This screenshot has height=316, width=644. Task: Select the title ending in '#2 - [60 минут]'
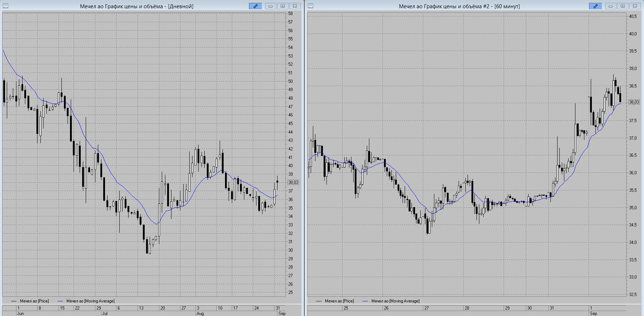459,6
